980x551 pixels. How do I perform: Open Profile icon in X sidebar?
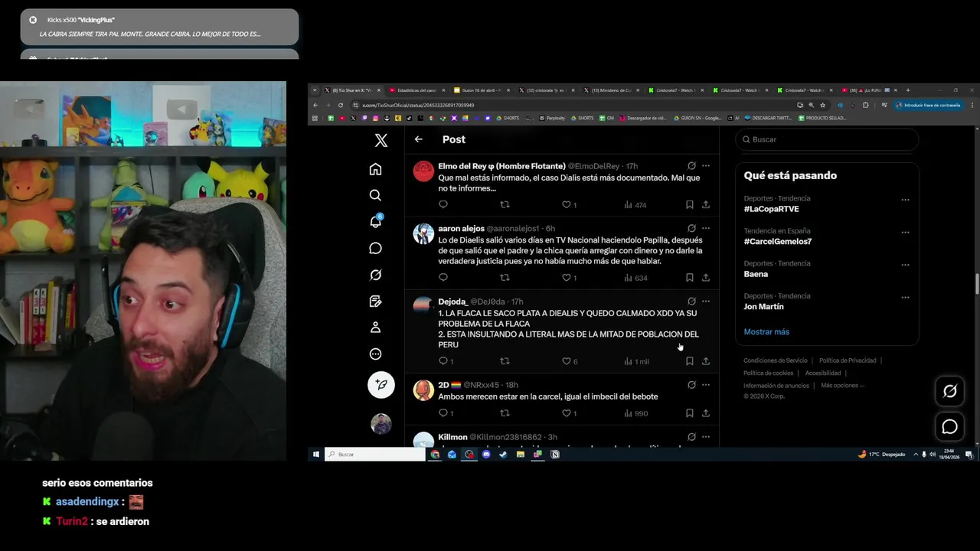(375, 328)
